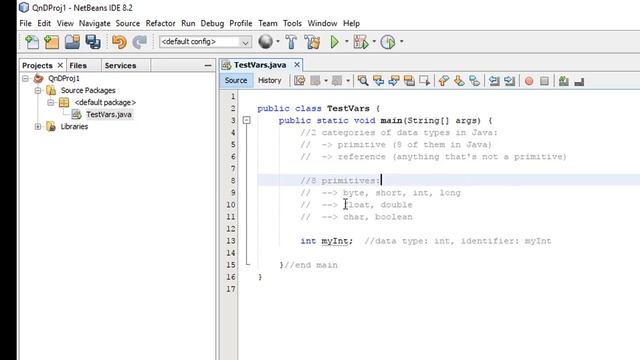
Task: Close the Projects panel tab
Action: (x=60, y=65)
